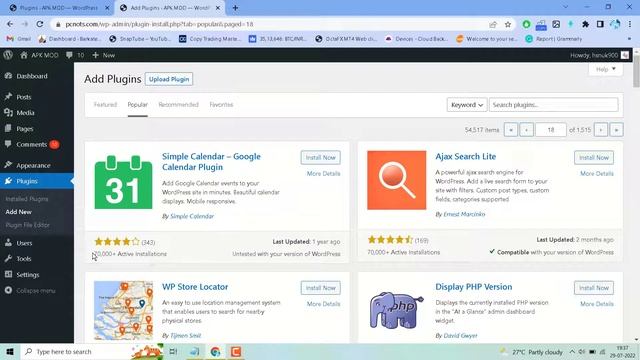Viewport: 640px width, 360px height.
Task: Open the Appearance menu
Action: pyautogui.click(x=33, y=165)
